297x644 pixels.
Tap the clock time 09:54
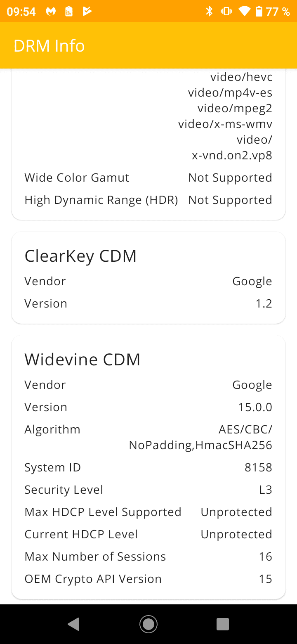click(x=21, y=12)
